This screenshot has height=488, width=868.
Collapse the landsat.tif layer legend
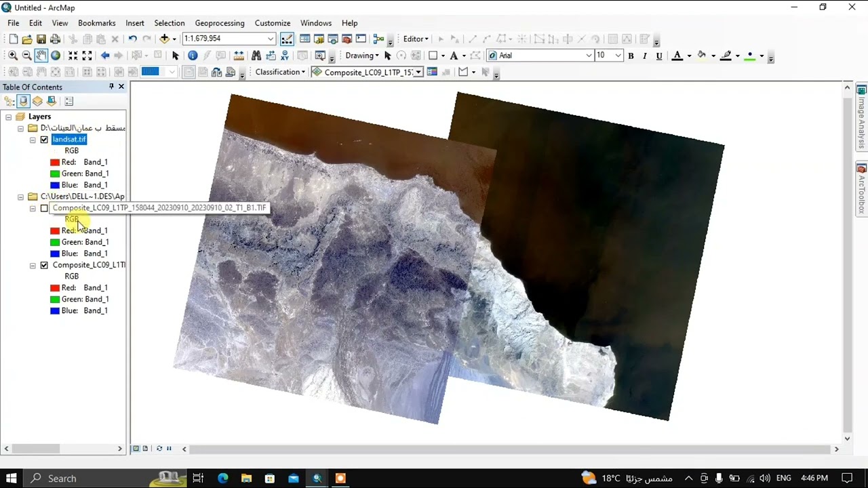(33, 140)
